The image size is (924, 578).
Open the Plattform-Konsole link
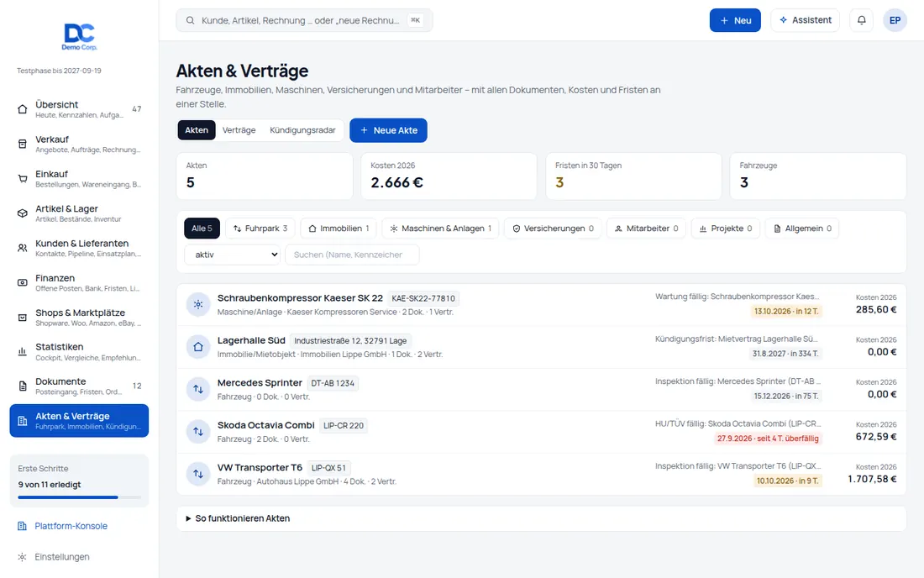pyautogui.click(x=71, y=526)
